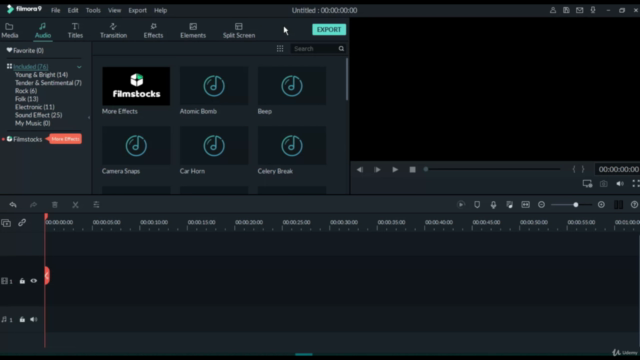Screen dimensions: 640x360
Task: Open the Help menu
Action: pos(160,10)
